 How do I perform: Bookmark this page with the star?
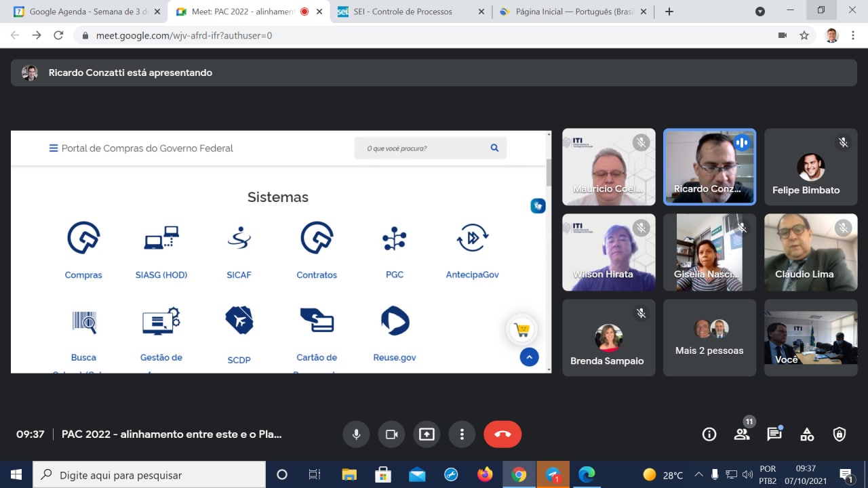(804, 35)
